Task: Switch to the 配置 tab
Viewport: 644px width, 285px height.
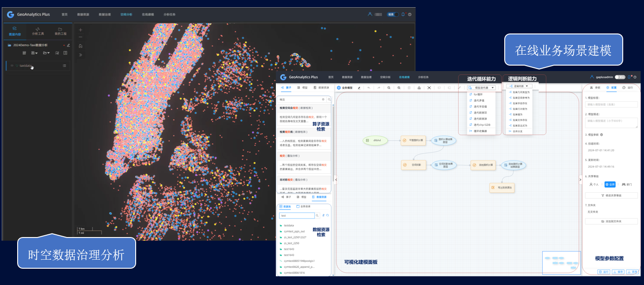Action: pos(611,88)
